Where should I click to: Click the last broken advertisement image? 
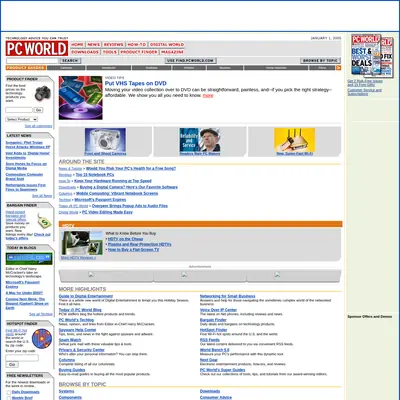coord(277,275)
